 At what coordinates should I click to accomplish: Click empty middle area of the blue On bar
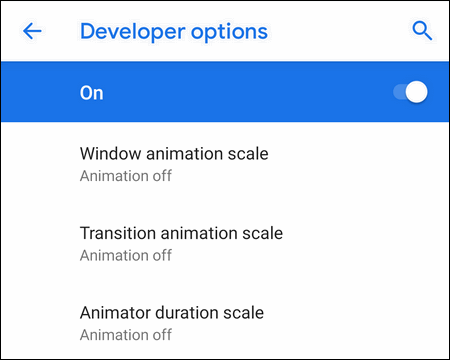247,92
